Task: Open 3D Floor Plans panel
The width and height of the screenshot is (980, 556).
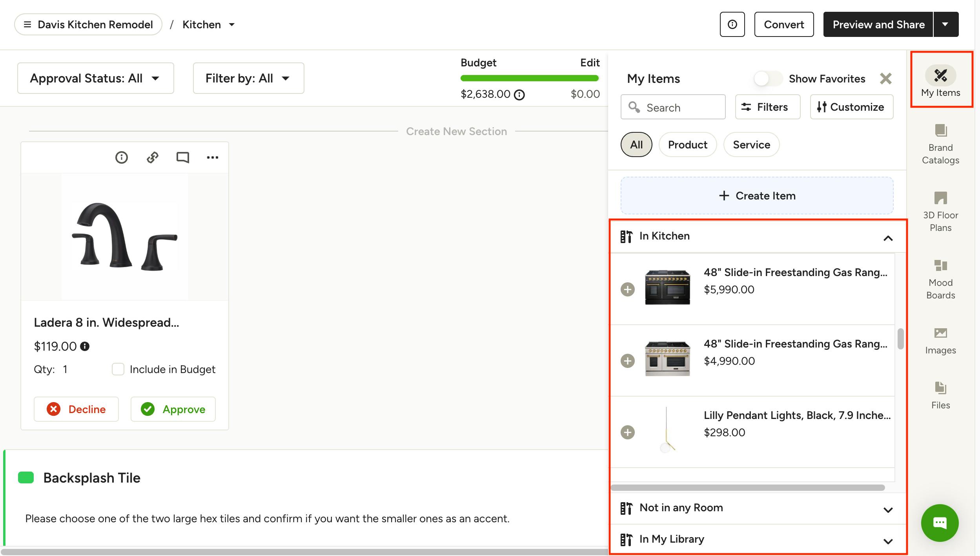Action: click(940, 211)
